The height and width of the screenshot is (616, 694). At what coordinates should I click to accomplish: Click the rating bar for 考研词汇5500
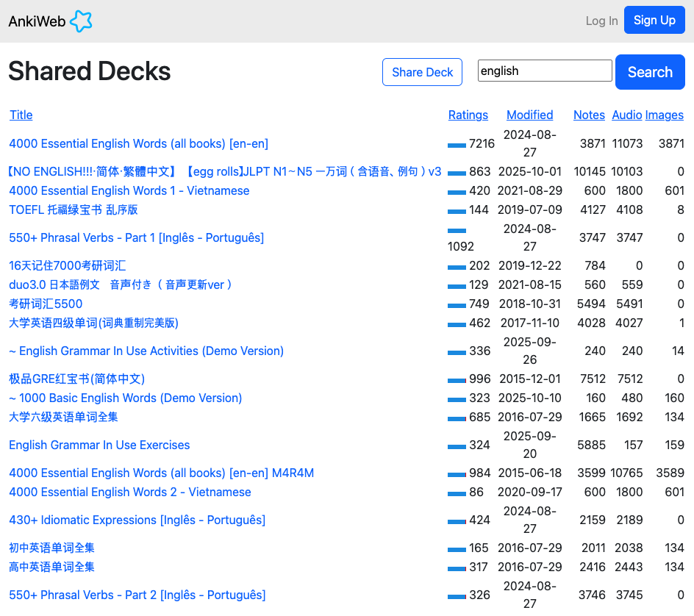tap(457, 304)
